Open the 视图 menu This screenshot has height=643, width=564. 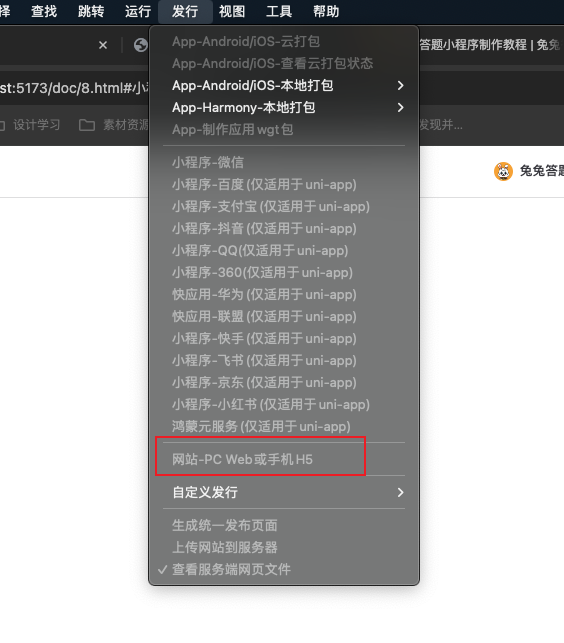(232, 11)
